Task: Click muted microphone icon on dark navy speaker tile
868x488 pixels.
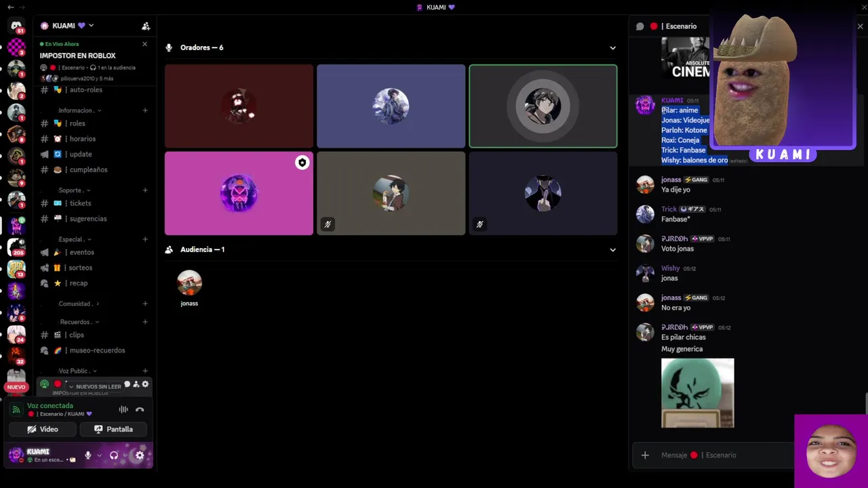Action: click(479, 224)
